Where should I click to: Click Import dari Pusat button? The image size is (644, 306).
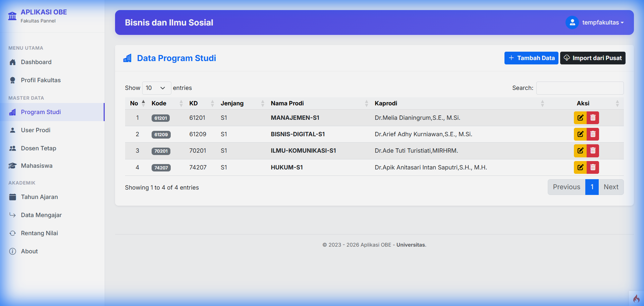592,58
